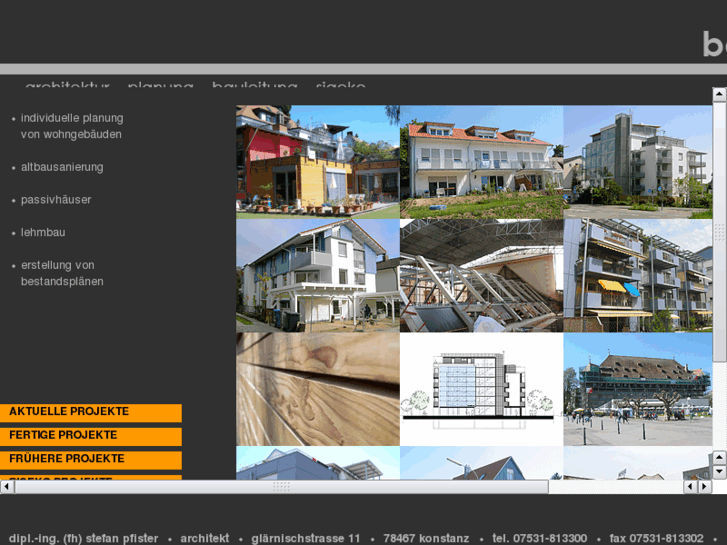Open the white house with orange roof photo
727x545 pixels.
pyautogui.click(x=481, y=162)
